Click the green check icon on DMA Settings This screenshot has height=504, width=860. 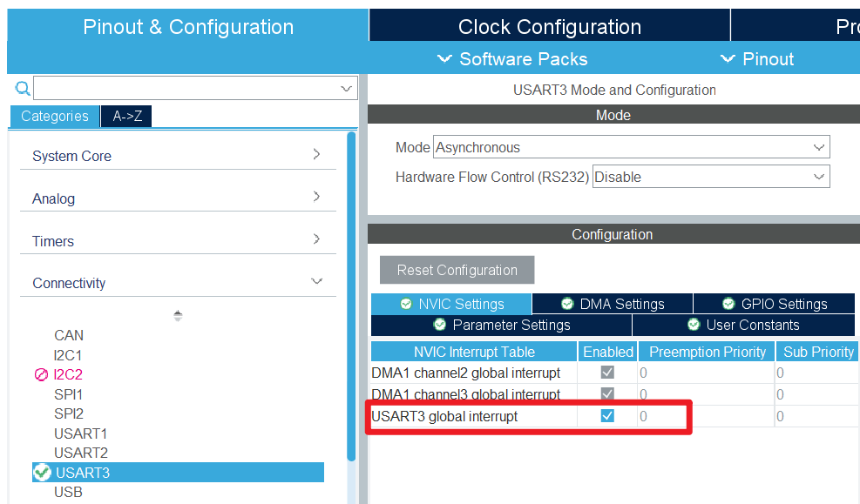[x=567, y=304]
